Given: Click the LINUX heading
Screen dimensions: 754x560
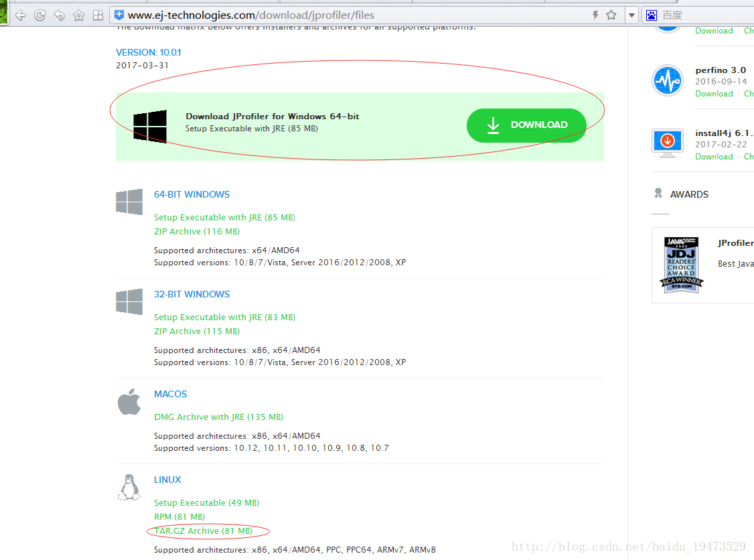Looking at the screenshot, I should point(167,480).
